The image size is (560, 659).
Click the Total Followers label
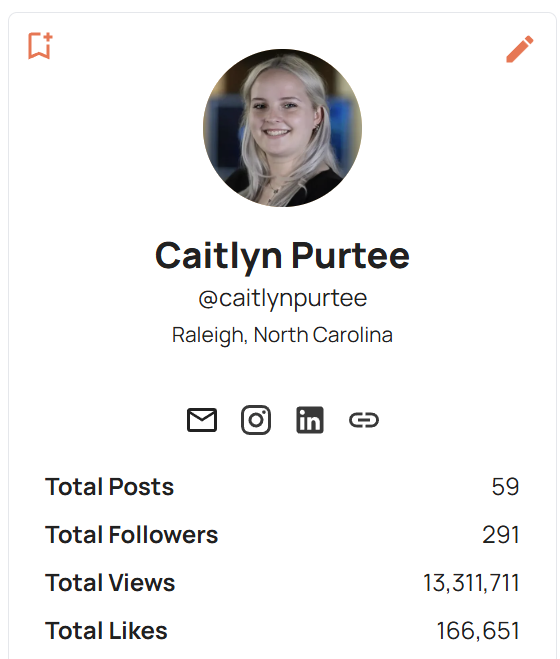[132, 535]
